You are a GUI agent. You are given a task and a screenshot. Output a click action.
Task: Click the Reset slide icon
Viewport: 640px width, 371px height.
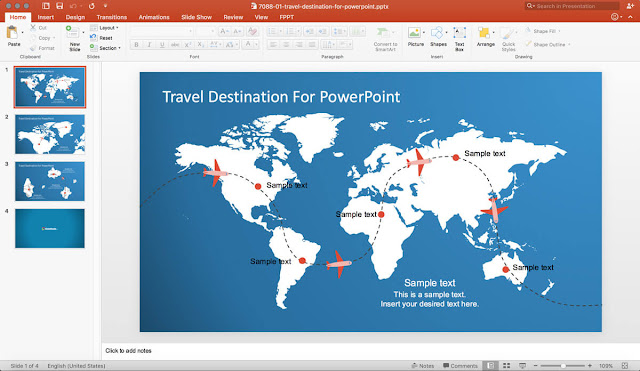93,38
